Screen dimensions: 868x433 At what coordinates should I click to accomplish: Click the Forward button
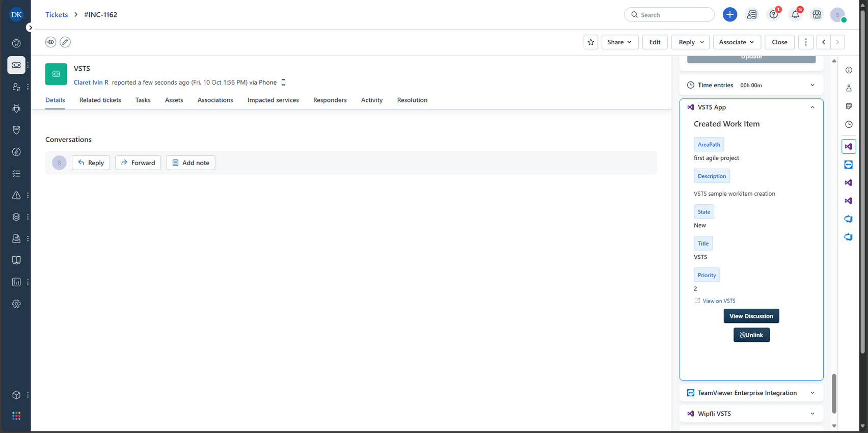click(138, 163)
